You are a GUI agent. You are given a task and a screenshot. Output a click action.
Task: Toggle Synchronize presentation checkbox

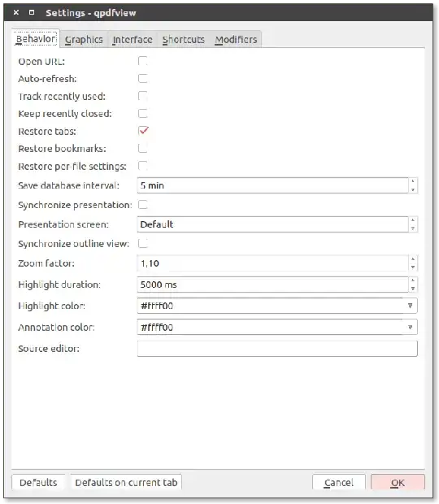pos(143,204)
